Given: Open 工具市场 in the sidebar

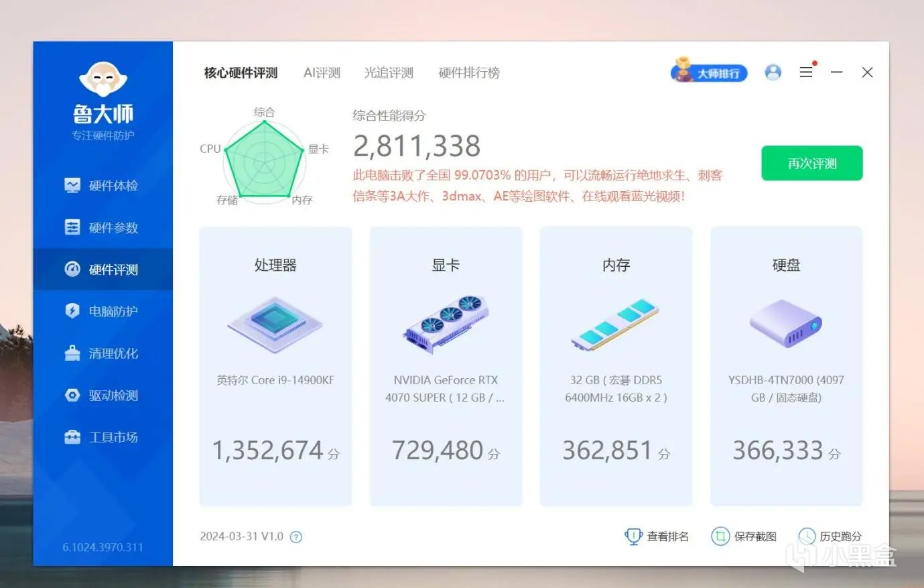Looking at the screenshot, I should pos(103,437).
